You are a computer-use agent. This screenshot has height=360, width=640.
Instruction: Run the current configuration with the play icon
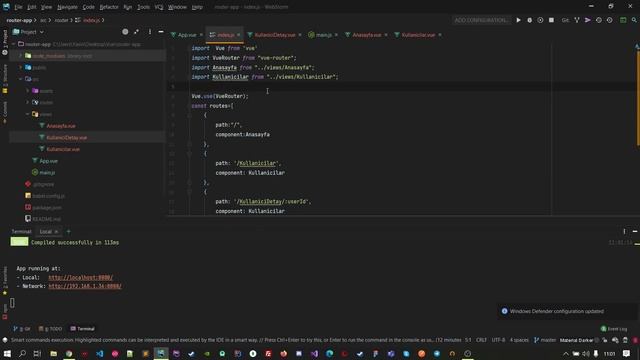518,20
